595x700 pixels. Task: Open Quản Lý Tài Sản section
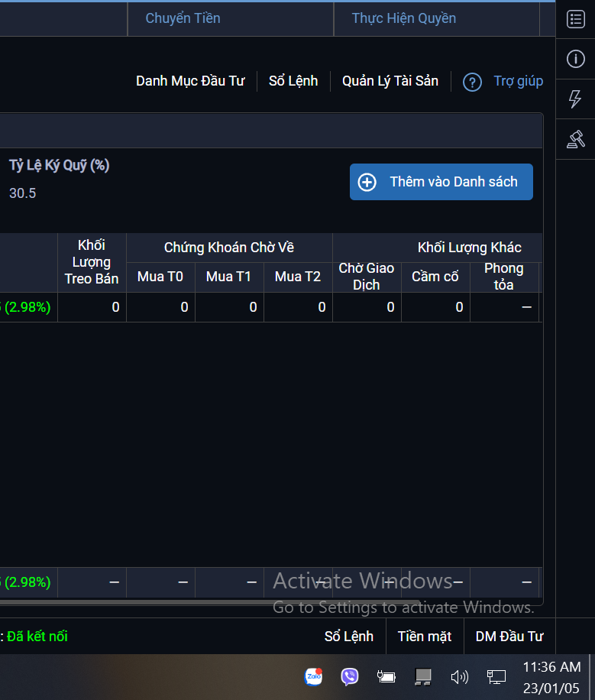[390, 81]
